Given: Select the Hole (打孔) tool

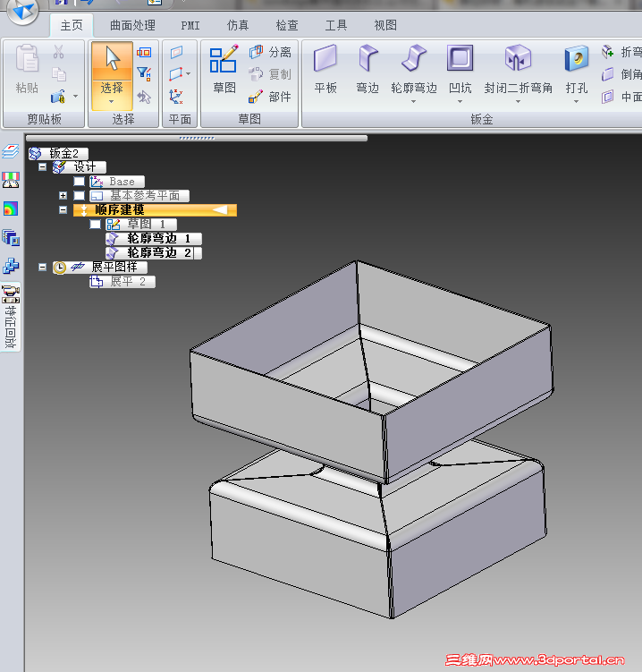Looking at the screenshot, I should pos(577,69).
